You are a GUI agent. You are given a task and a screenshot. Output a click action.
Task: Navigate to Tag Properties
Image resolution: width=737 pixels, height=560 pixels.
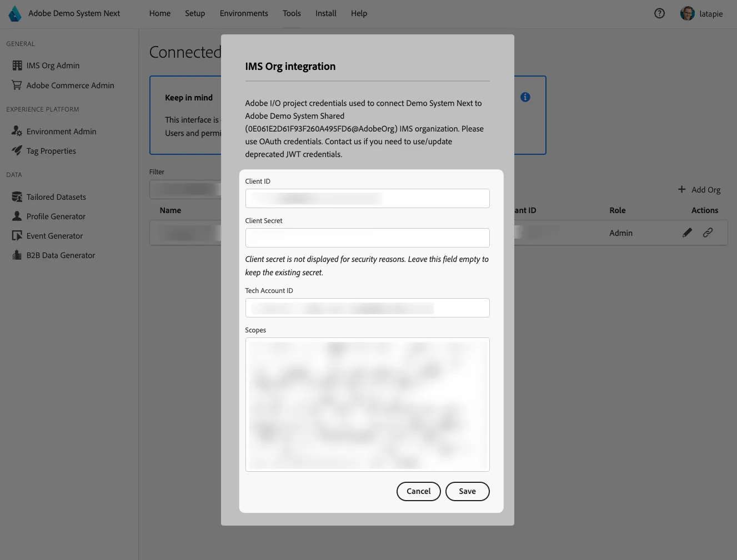click(x=51, y=151)
